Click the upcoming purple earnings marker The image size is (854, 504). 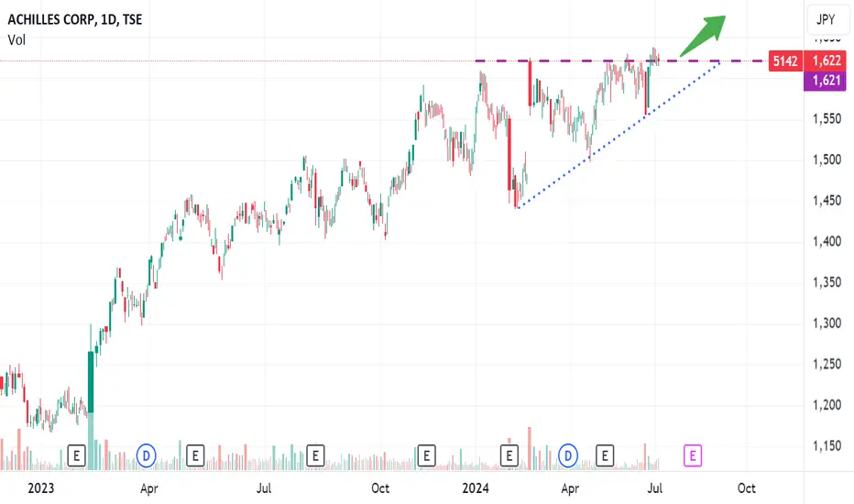pyautogui.click(x=692, y=455)
